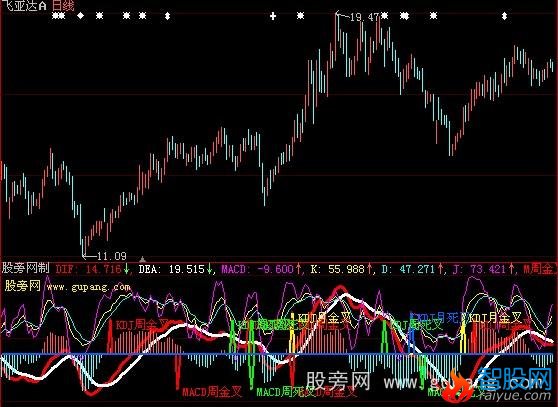Click the K: 55.988 value
Image resolution: width=558 pixels, height=407 pixels.
[x=337, y=269]
